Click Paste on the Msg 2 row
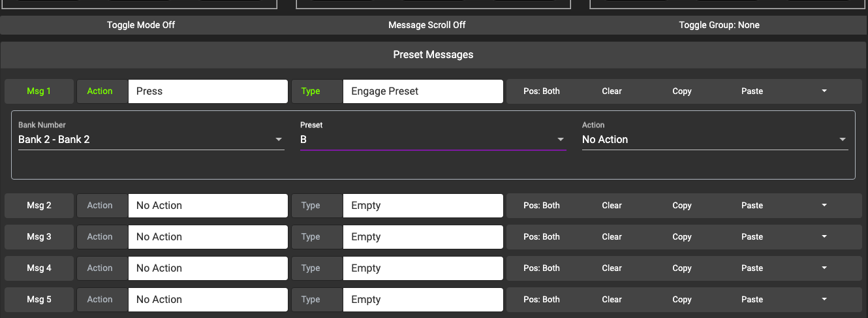Viewport: 868px width, 318px height. (x=752, y=206)
